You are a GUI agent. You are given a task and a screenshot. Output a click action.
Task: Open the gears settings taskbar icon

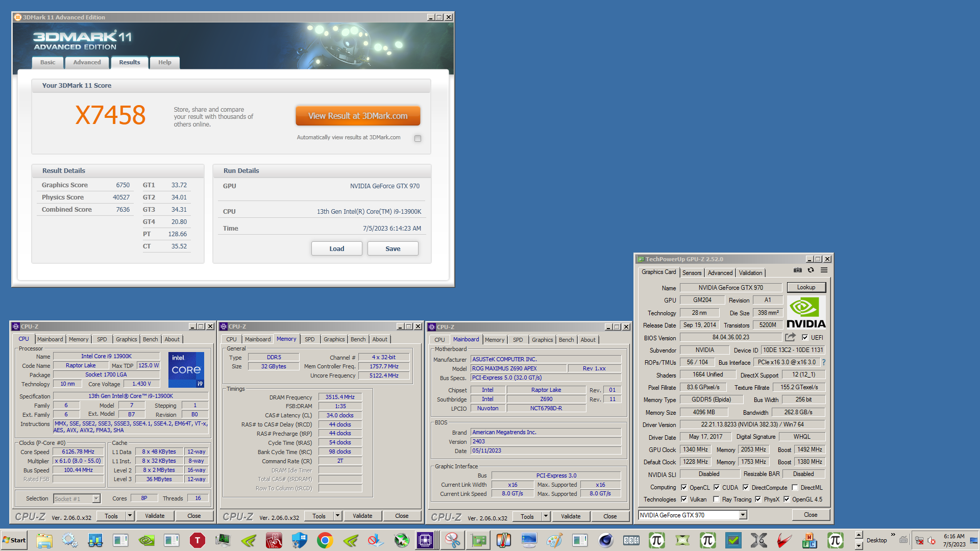pos(69,540)
